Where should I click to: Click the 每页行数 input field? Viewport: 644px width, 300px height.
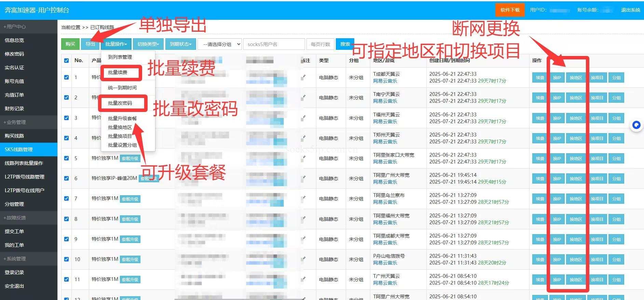click(320, 44)
